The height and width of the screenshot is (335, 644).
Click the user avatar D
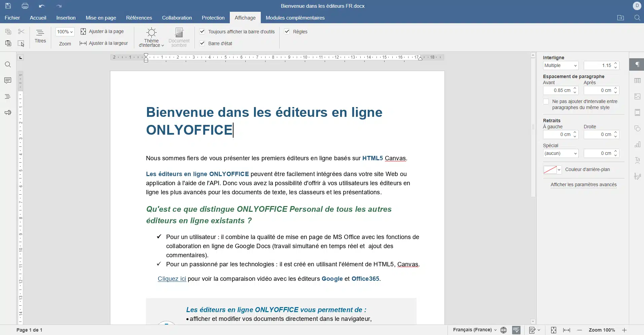coord(637,6)
